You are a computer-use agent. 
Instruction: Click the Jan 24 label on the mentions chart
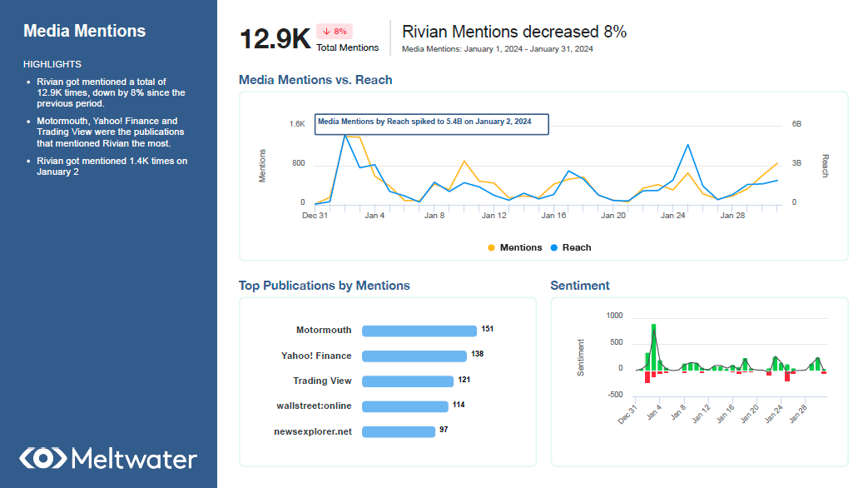(672, 216)
